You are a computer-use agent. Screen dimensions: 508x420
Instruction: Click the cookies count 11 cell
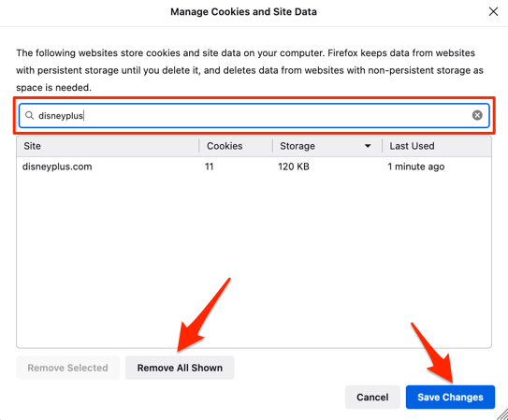(x=209, y=167)
